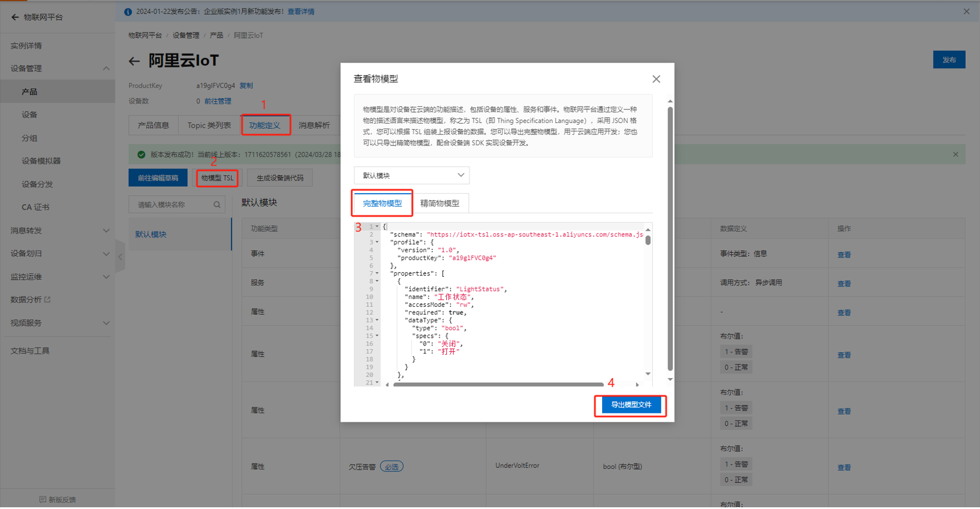Click the code editor scroll-right arrow
This screenshot has width=980, height=509.
tap(637, 385)
